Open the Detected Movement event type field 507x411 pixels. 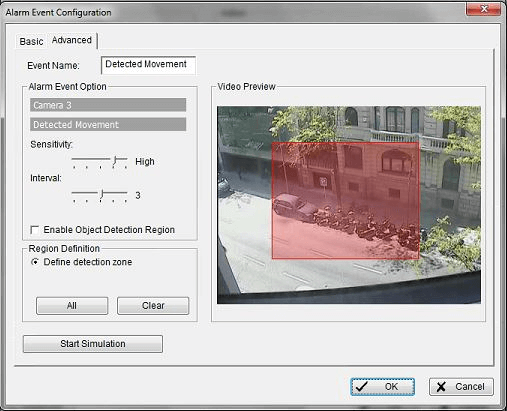[108, 124]
